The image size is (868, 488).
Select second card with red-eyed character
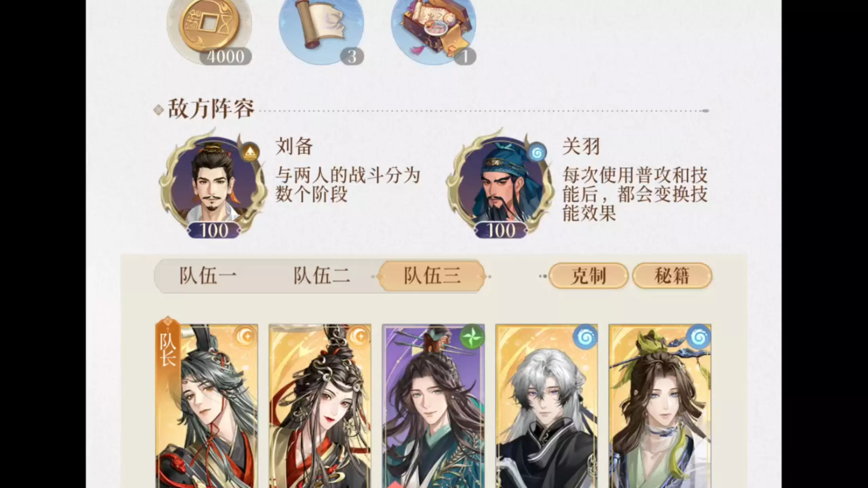coord(320,406)
